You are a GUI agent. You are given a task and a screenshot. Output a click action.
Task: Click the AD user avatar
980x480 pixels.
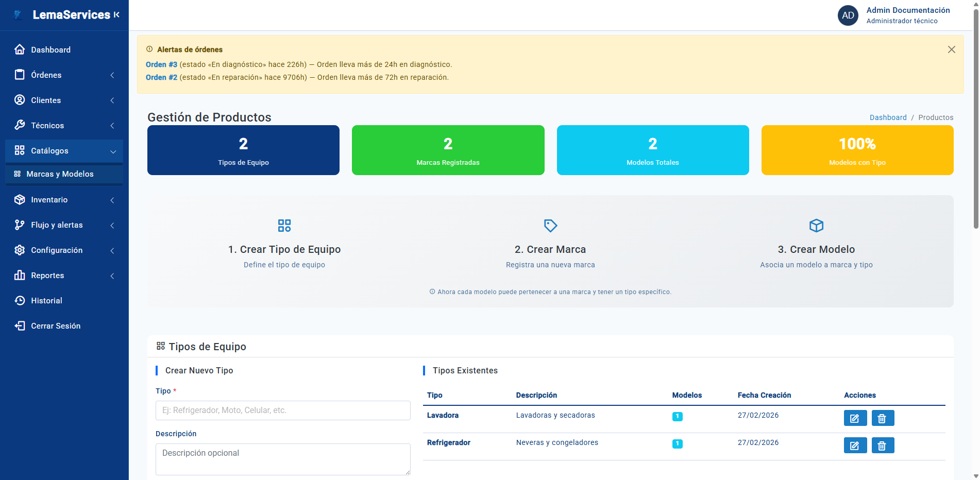click(x=848, y=15)
